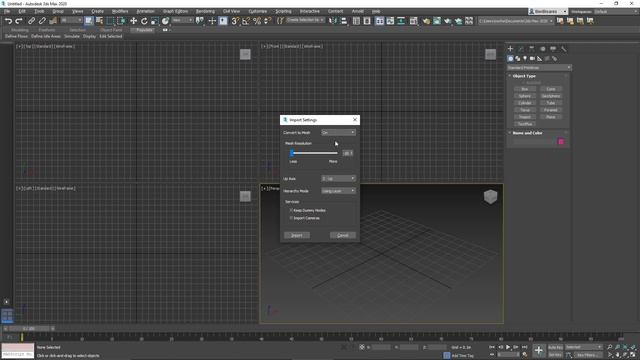This screenshot has width=640, height=360.
Task: Open the user account sign-in dropdown
Action: 548,11
